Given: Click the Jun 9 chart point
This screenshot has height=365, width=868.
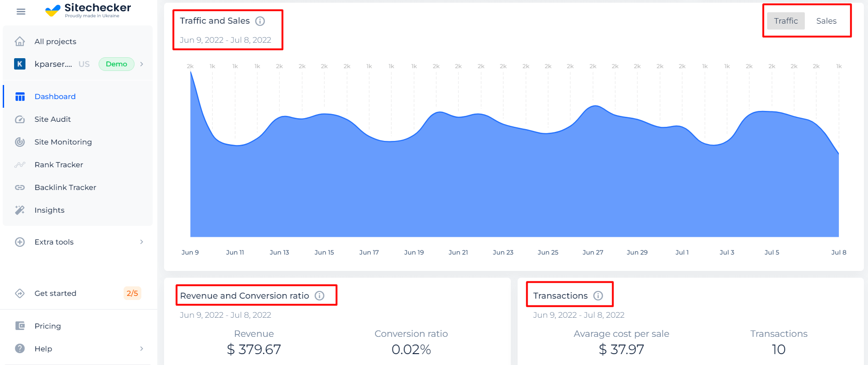Looking at the screenshot, I should 190,72.
